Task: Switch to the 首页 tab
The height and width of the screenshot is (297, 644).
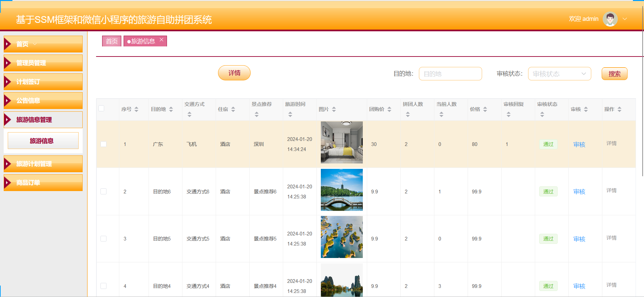Action: (112, 41)
